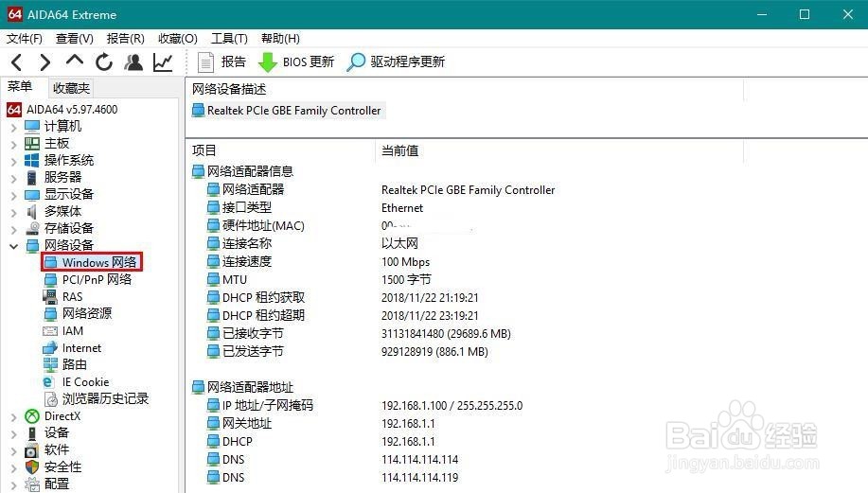Select the 网关地址 row

tap(239, 424)
